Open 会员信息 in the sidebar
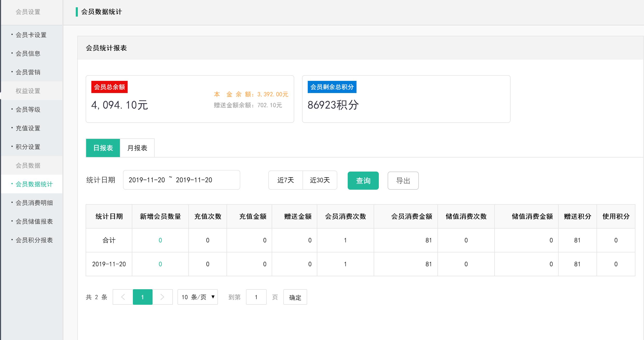Screen dimensions: 644x340 click(x=28, y=54)
